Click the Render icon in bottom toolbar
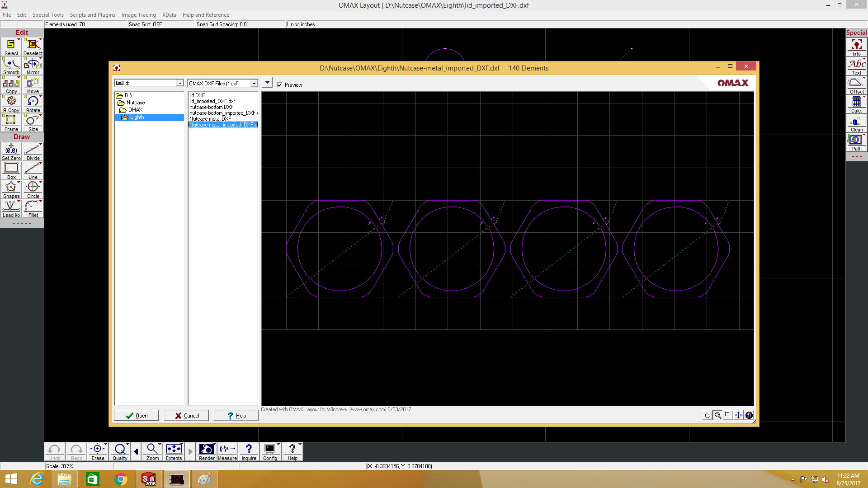 coord(207,451)
